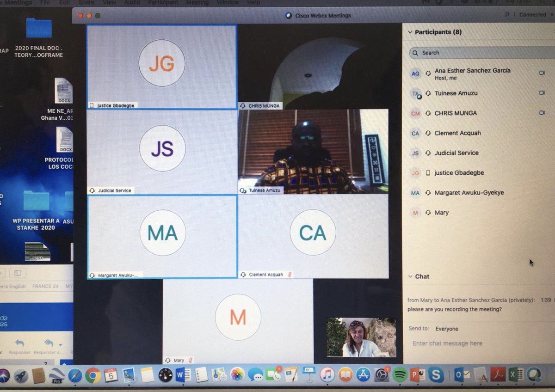Open System Preferences from the Dock
Image resolution: width=555 pixels, height=392 pixels.
pos(382,375)
